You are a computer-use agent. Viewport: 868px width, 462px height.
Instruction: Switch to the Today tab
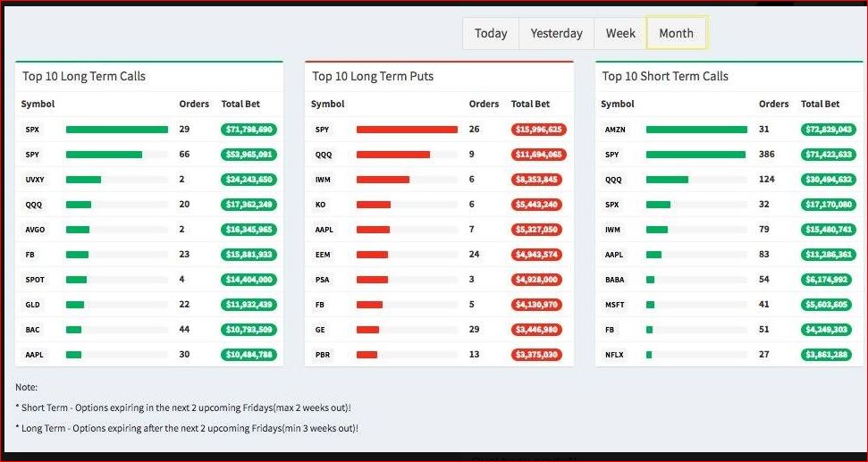click(491, 33)
